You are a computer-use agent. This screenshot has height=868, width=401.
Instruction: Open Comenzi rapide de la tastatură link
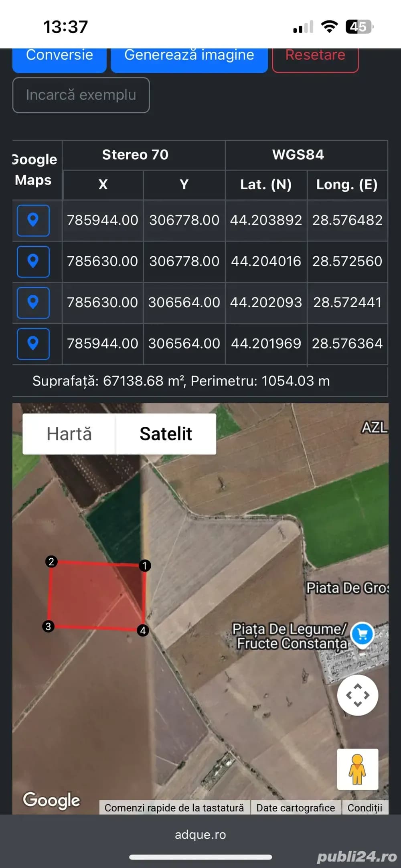174,808
